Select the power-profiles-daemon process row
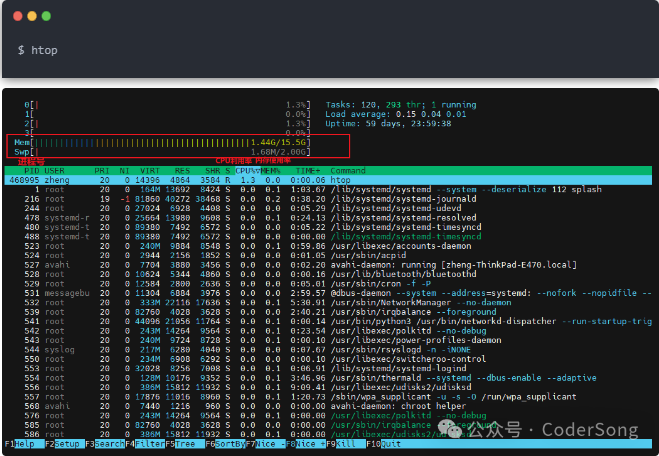The width and height of the screenshot is (659, 456). [x=328, y=340]
